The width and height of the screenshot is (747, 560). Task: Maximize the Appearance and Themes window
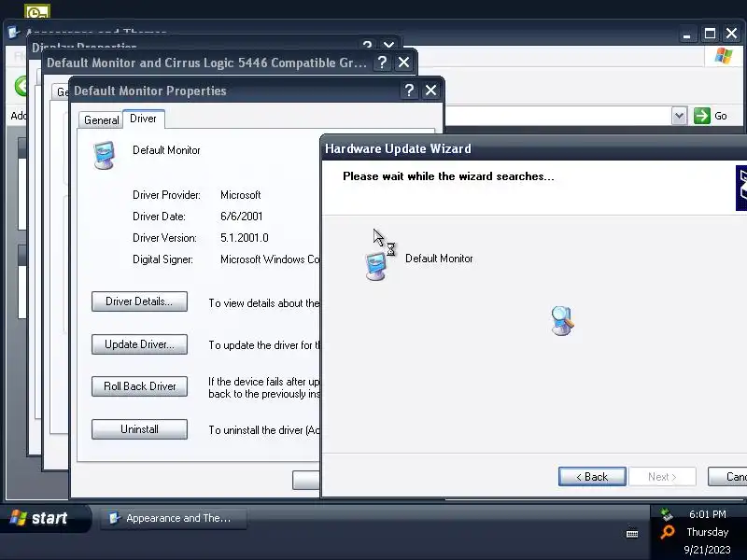(710, 34)
